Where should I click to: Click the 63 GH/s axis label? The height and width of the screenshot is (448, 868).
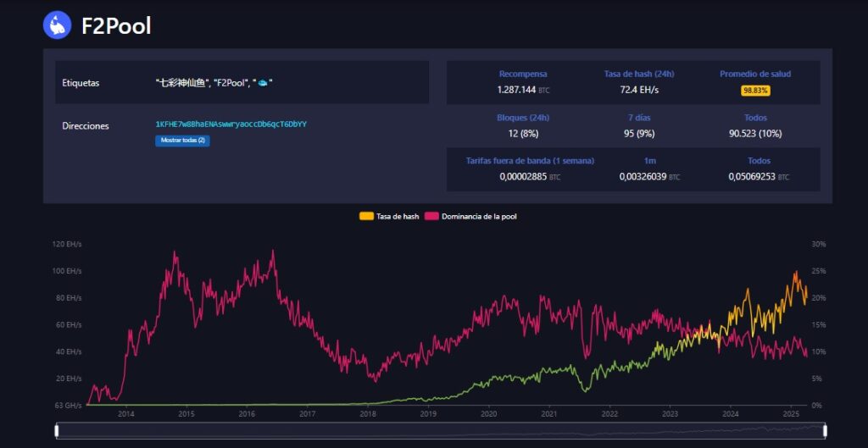tap(69, 406)
